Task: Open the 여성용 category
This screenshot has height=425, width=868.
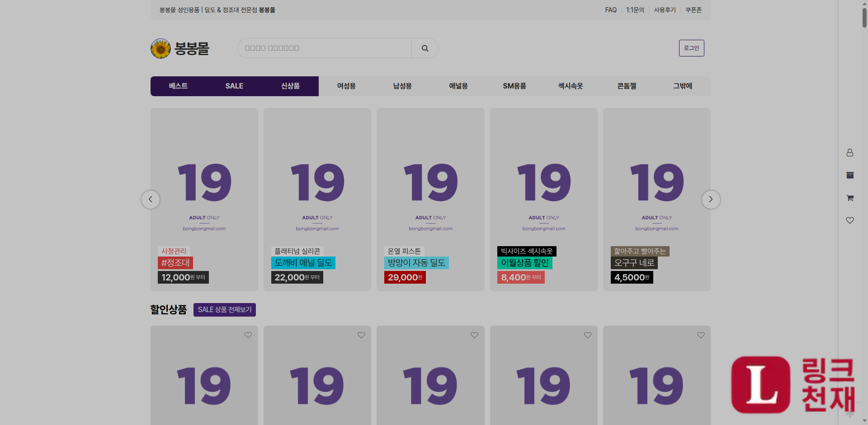Action: click(x=346, y=86)
